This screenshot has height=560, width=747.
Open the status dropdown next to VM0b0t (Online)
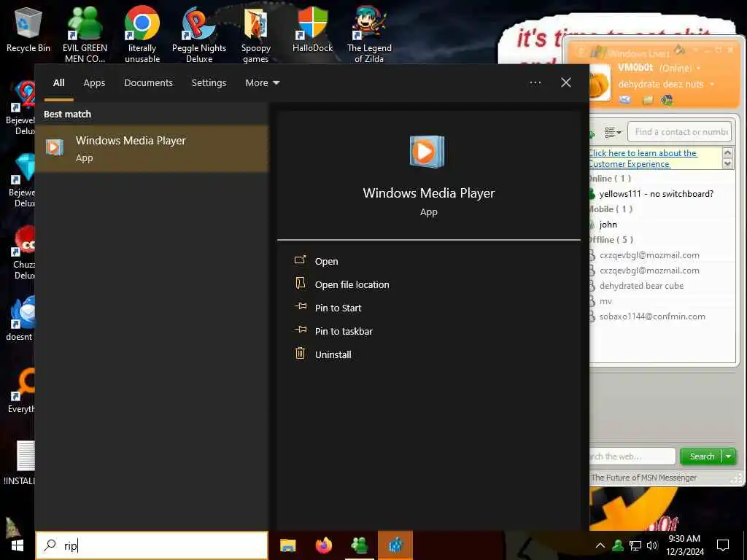pos(698,68)
